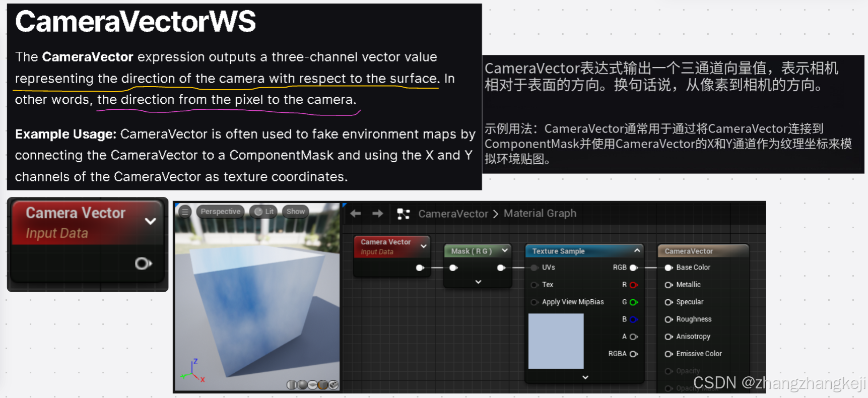This screenshot has width=868, height=398.
Task: Click the Apply View MipBias input pin
Action: pos(535,302)
